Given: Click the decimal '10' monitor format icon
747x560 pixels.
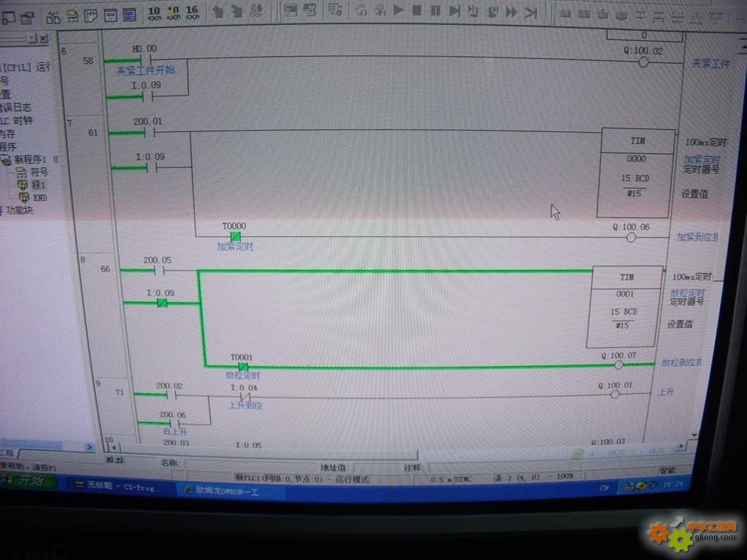Looking at the screenshot, I should (155, 13).
